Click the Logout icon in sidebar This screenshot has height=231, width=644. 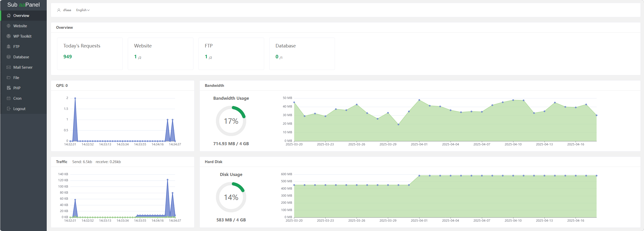pyautogui.click(x=9, y=109)
